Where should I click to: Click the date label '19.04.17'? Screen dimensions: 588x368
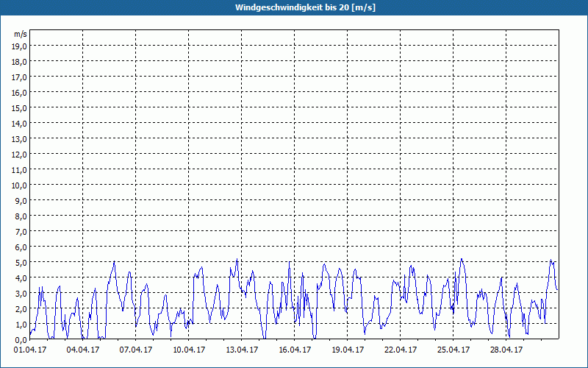(x=347, y=350)
